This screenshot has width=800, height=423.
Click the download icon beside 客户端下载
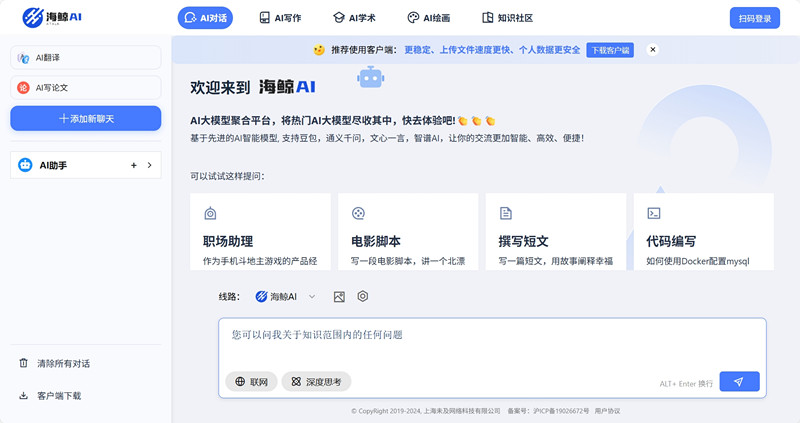23,395
